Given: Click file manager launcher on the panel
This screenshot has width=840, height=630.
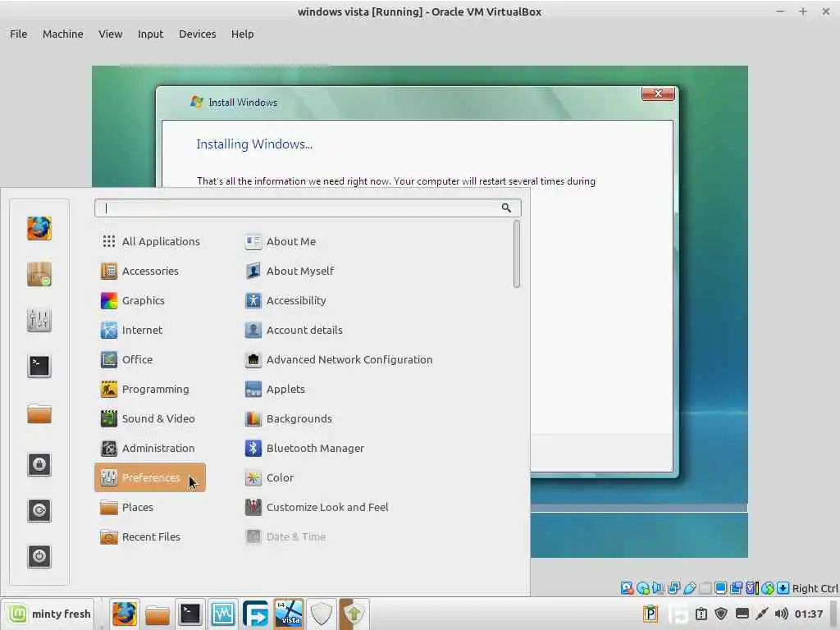Looking at the screenshot, I should (x=157, y=614).
